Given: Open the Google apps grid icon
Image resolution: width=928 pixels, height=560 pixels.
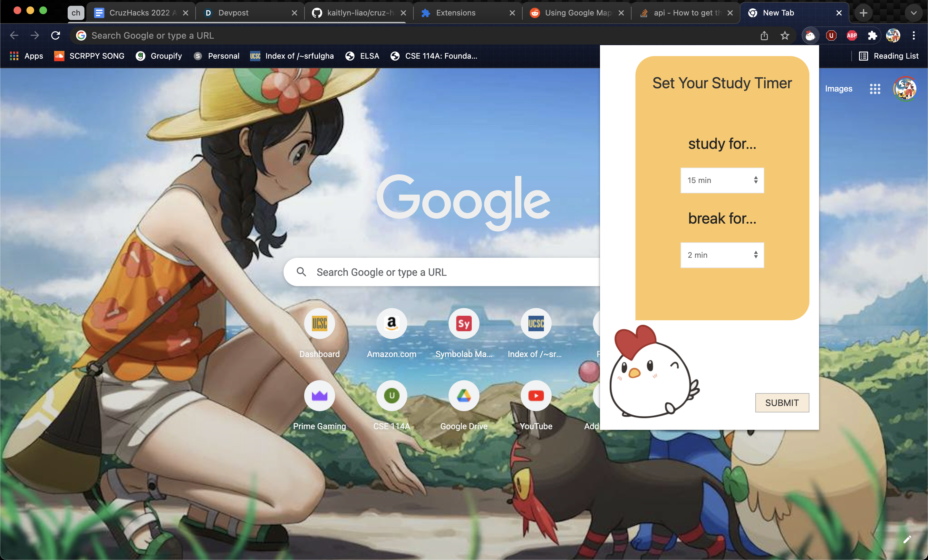Looking at the screenshot, I should (x=875, y=89).
